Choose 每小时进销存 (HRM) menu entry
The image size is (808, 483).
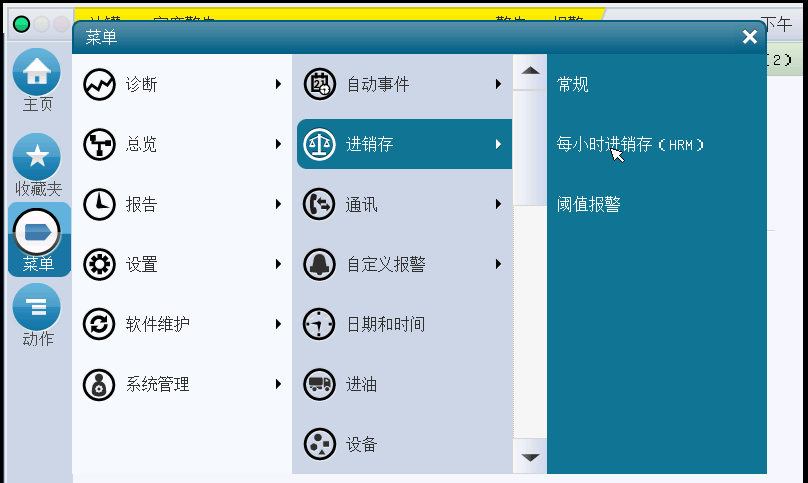click(630, 145)
